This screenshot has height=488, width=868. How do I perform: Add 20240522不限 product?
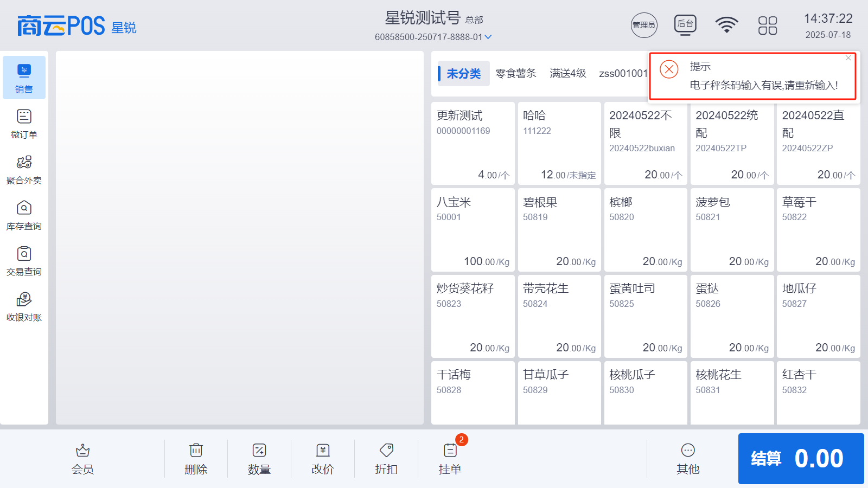646,144
